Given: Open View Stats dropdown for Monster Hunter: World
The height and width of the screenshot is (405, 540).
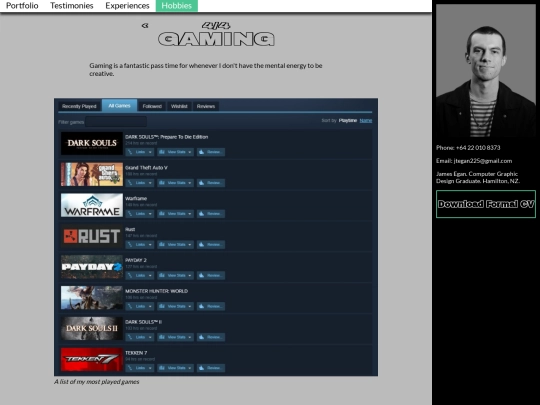Looking at the screenshot, I should [x=175, y=306].
